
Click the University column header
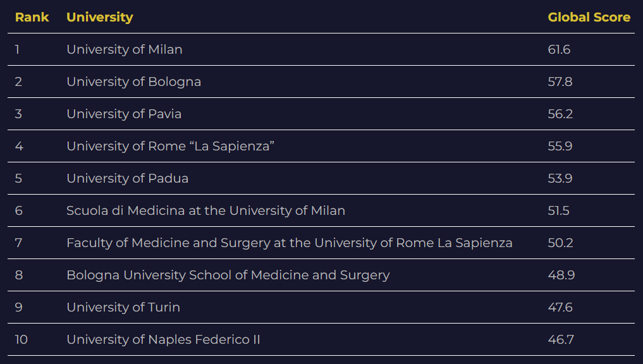coord(99,17)
